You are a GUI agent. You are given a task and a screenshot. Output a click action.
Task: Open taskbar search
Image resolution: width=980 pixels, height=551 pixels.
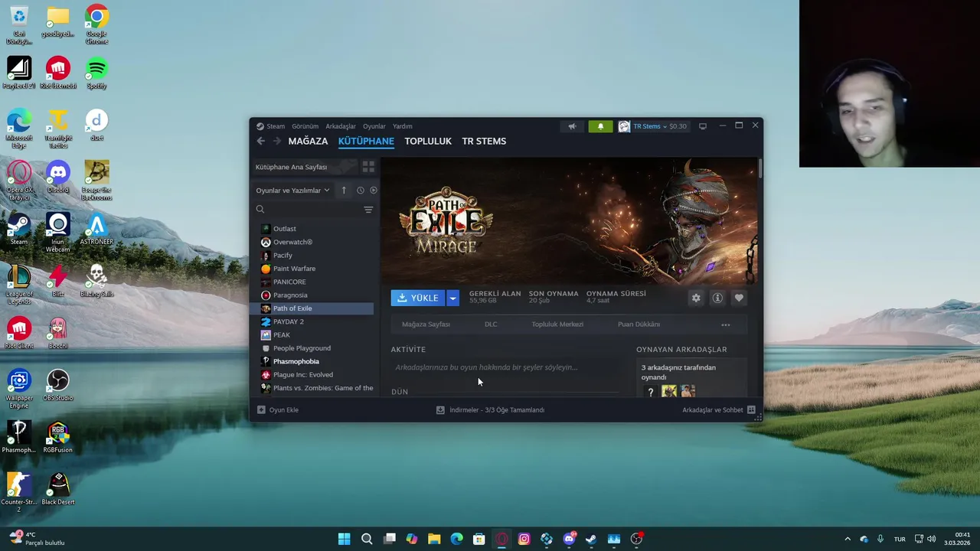[367, 539]
